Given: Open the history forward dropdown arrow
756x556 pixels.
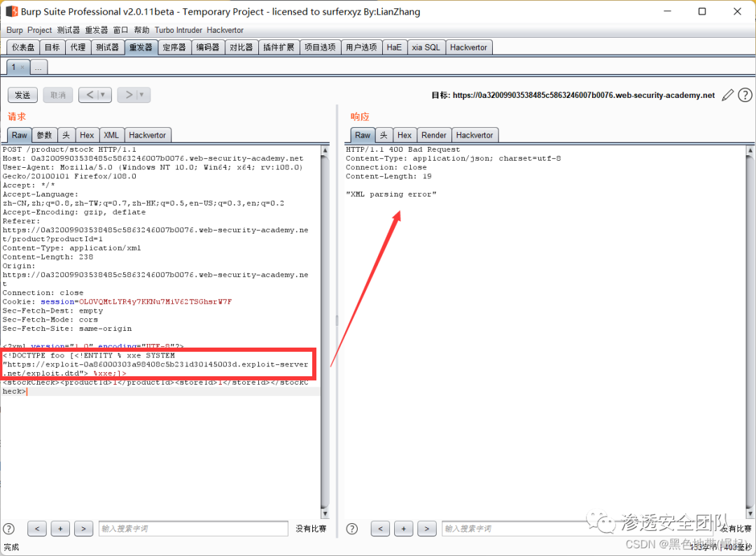Looking at the screenshot, I should 142,95.
